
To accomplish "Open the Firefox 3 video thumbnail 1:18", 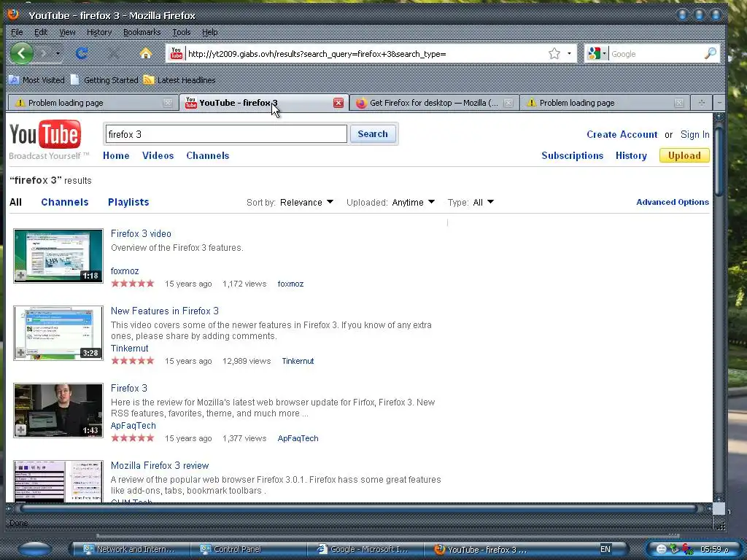I will point(58,256).
